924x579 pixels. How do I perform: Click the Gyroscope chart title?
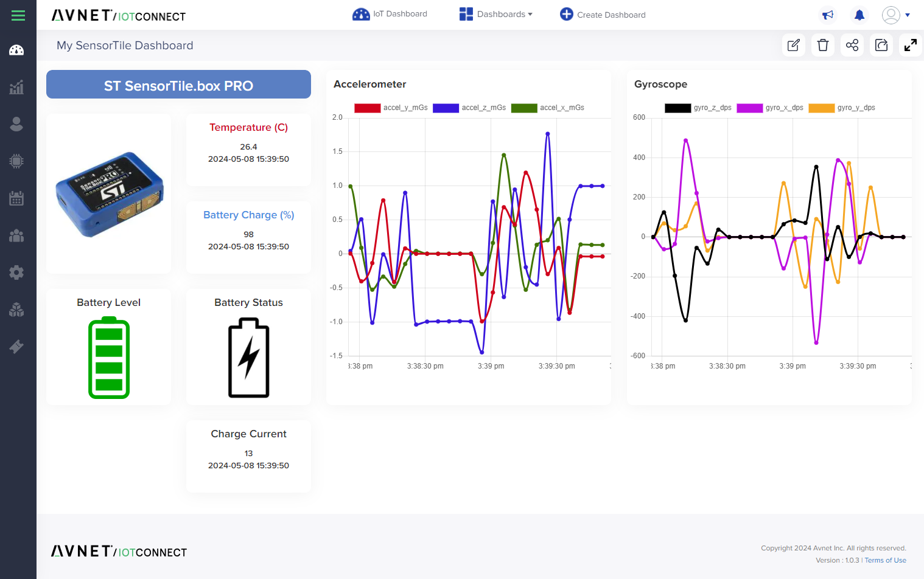[x=660, y=84]
